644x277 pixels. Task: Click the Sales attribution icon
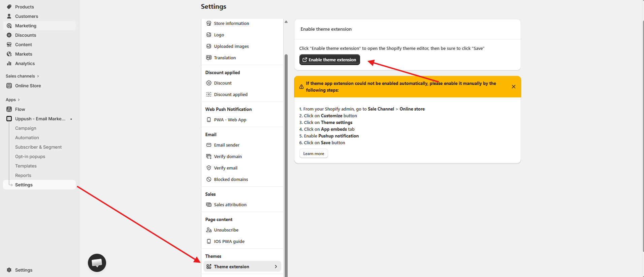point(209,205)
